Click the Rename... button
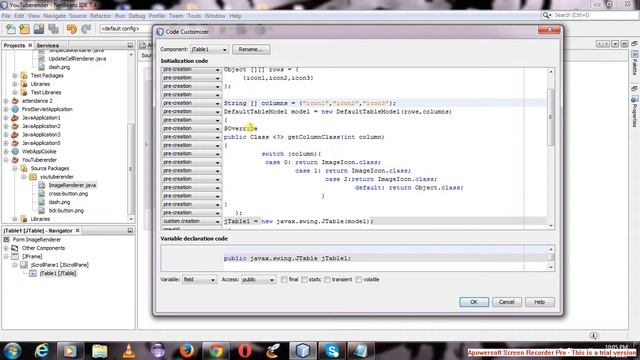640x360 pixels. tap(251, 49)
